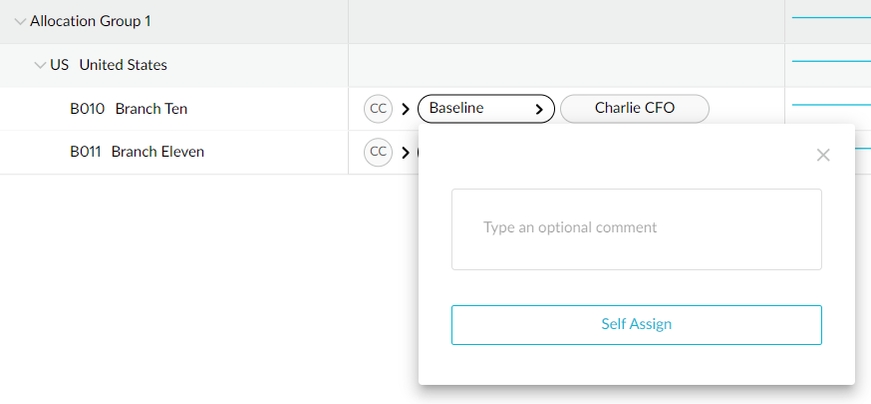Click the CC avatar in Branch Eleven row

pyautogui.click(x=378, y=152)
